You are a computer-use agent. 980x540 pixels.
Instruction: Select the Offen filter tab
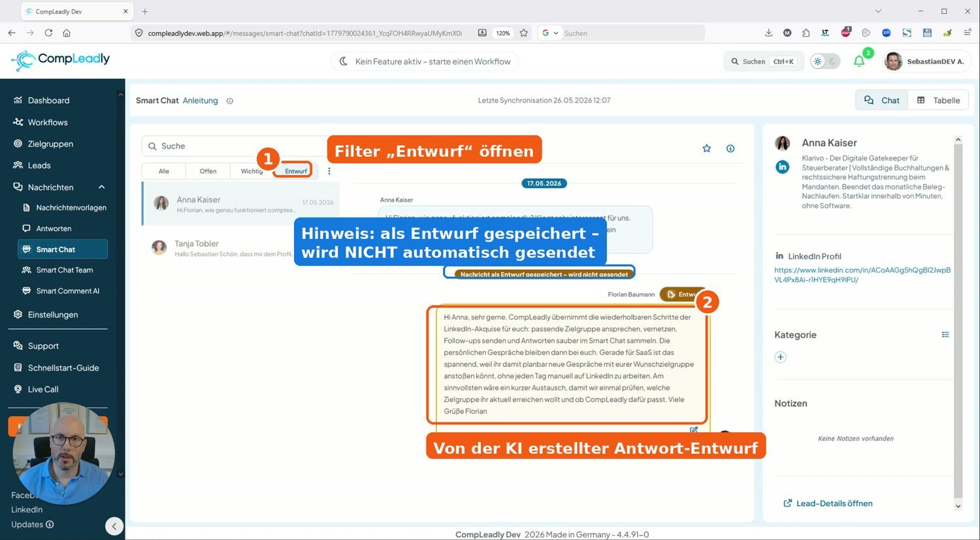pyautogui.click(x=208, y=171)
